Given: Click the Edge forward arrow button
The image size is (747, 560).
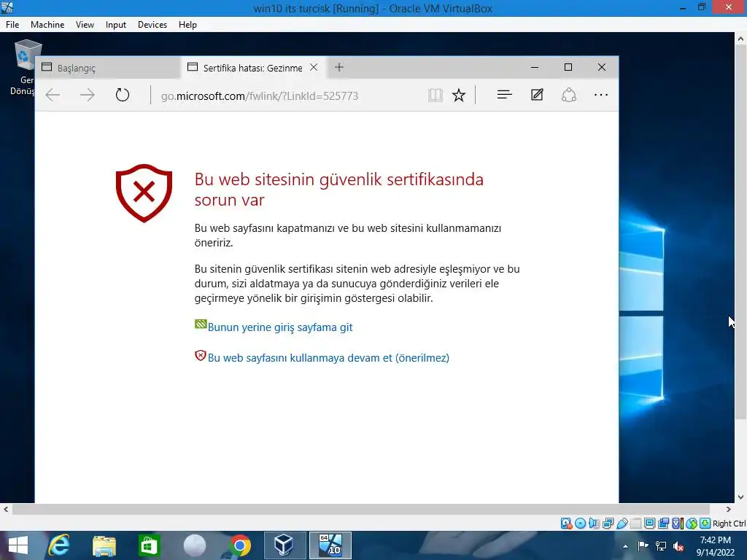Looking at the screenshot, I should pos(88,96).
